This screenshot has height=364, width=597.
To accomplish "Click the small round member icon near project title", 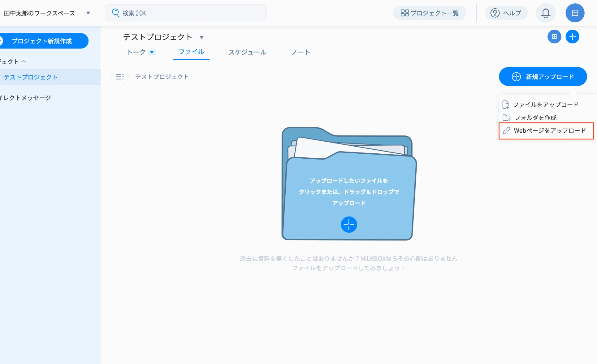I will pos(554,37).
